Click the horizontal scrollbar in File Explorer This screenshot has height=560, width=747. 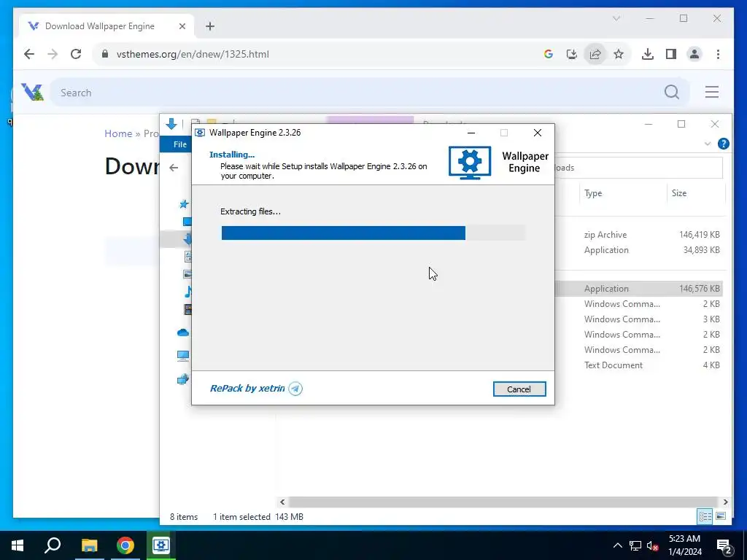[503, 502]
